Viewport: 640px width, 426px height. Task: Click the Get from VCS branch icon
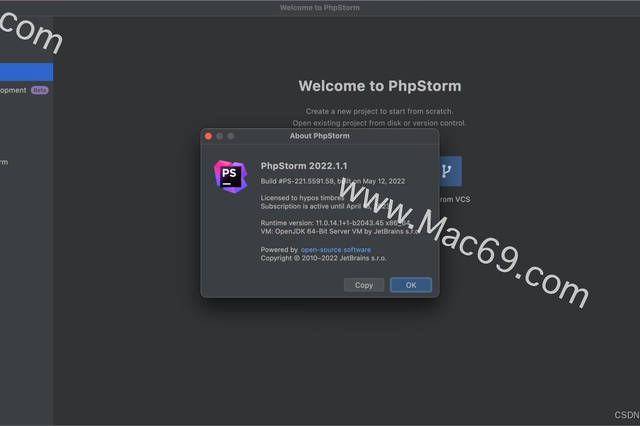(451, 171)
